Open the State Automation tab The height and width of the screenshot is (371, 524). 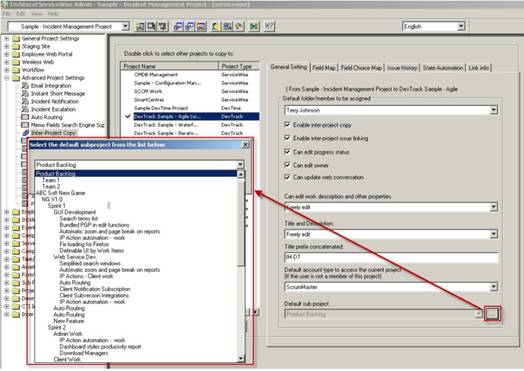443,68
